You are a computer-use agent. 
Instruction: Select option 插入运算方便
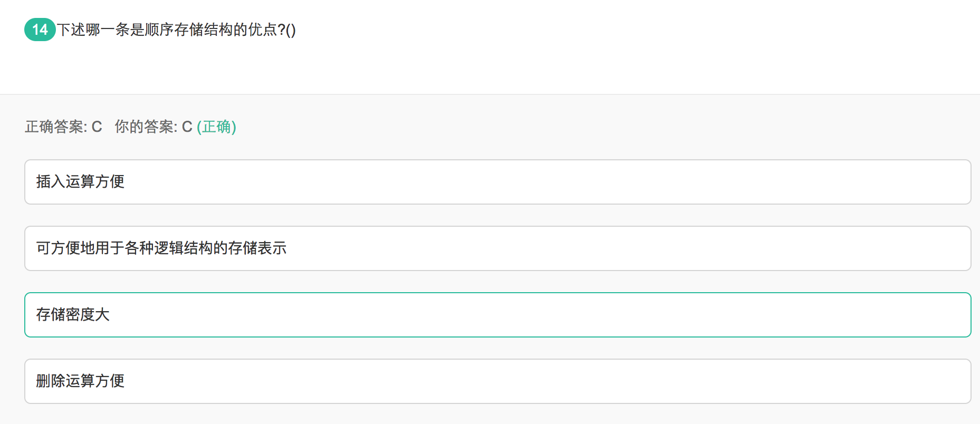[80, 181]
